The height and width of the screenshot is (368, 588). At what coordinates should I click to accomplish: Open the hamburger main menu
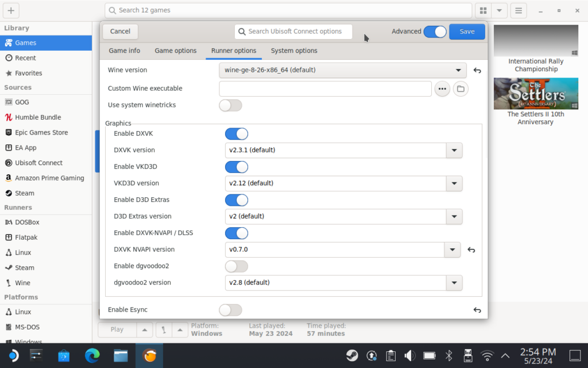pyautogui.click(x=519, y=10)
